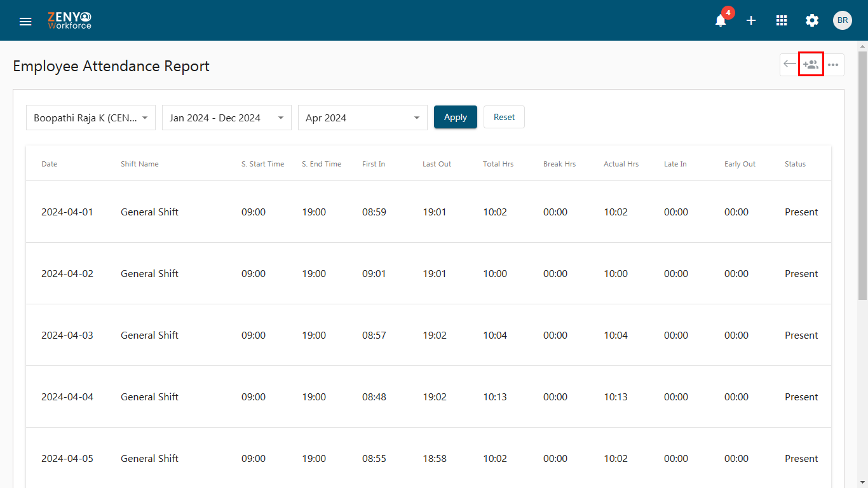Click the Actual Hrs column header
The image size is (868, 488).
[621, 164]
